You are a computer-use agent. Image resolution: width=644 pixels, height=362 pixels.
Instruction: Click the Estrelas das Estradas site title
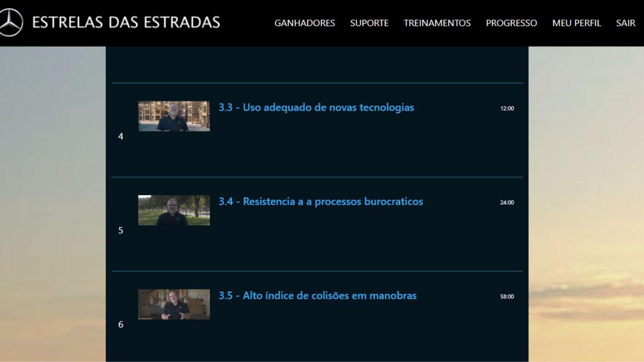pos(126,23)
